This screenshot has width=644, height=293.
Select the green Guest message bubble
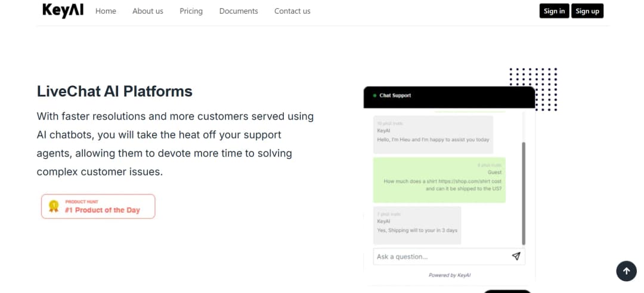point(439,180)
